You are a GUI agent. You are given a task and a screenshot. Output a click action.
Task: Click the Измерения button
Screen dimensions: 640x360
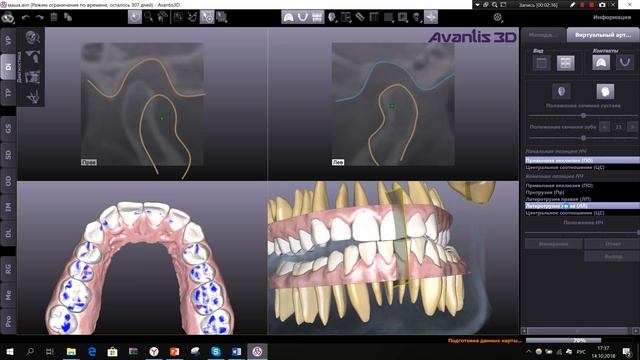[x=553, y=244]
